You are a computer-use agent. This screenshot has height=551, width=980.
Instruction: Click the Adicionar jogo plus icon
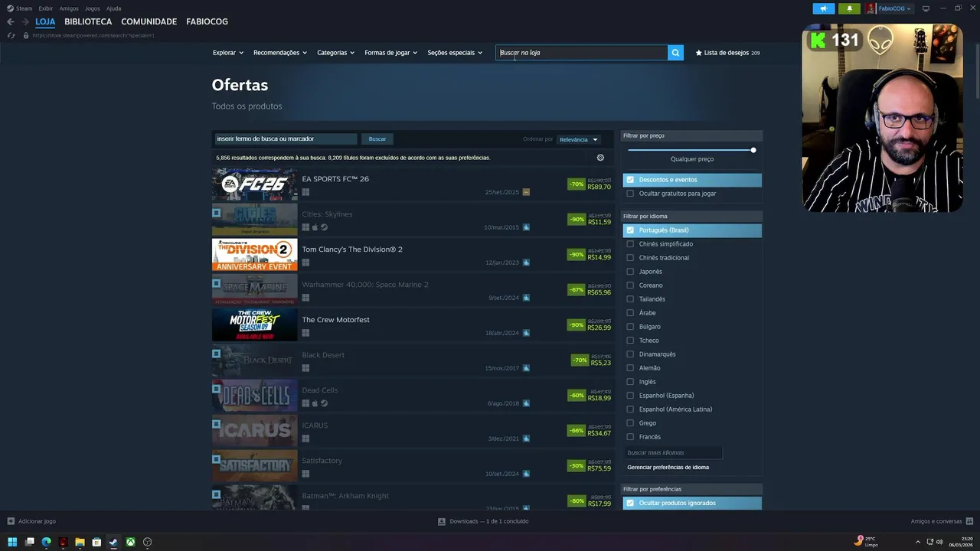(x=11, y=521)
